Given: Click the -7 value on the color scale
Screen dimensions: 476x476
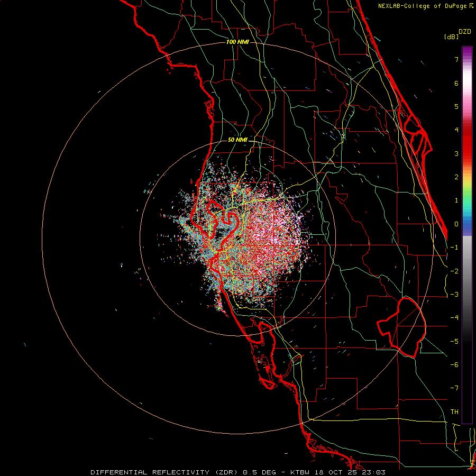Looking at the screenshot, I should point(454,388).
